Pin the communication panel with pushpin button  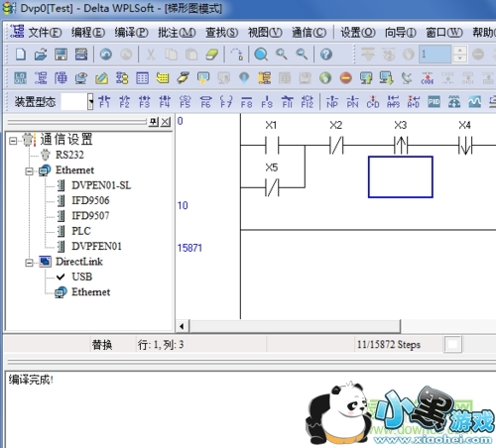pos(153,122)
